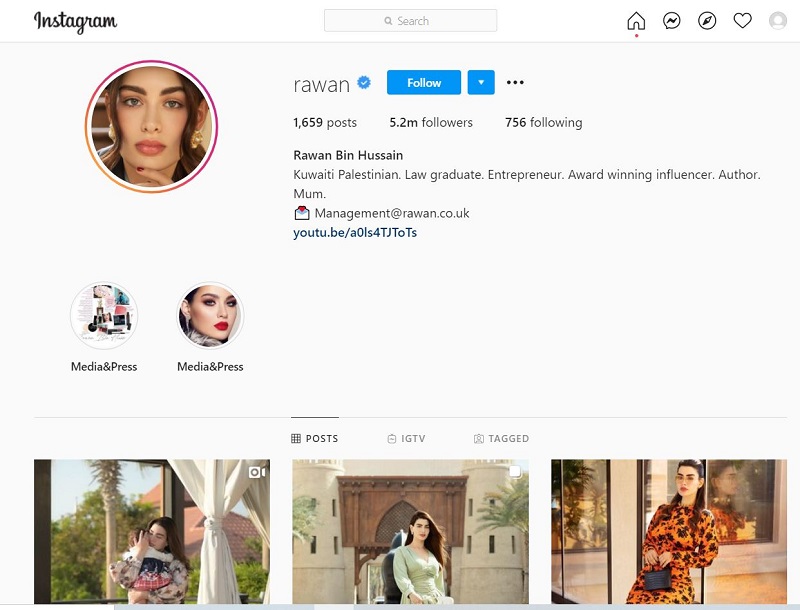Click the verified badge beside rawan
Viewport: 800px width, 610px height.
point(364,82)
